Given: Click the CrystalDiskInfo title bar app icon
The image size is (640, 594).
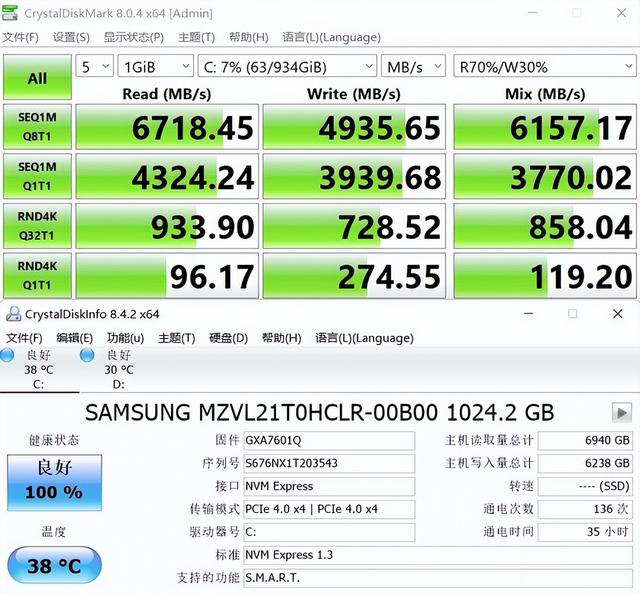Looking at the screenshot, I should (13, 314).
